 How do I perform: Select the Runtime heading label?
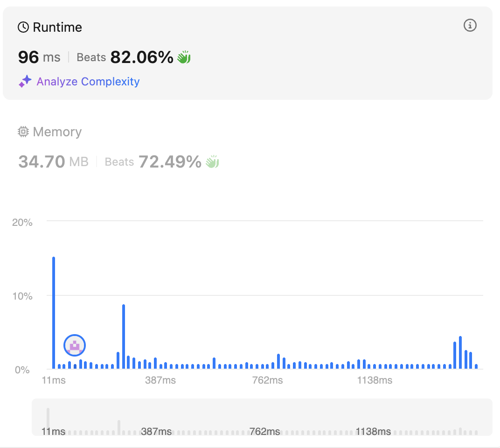pos(57,28)
